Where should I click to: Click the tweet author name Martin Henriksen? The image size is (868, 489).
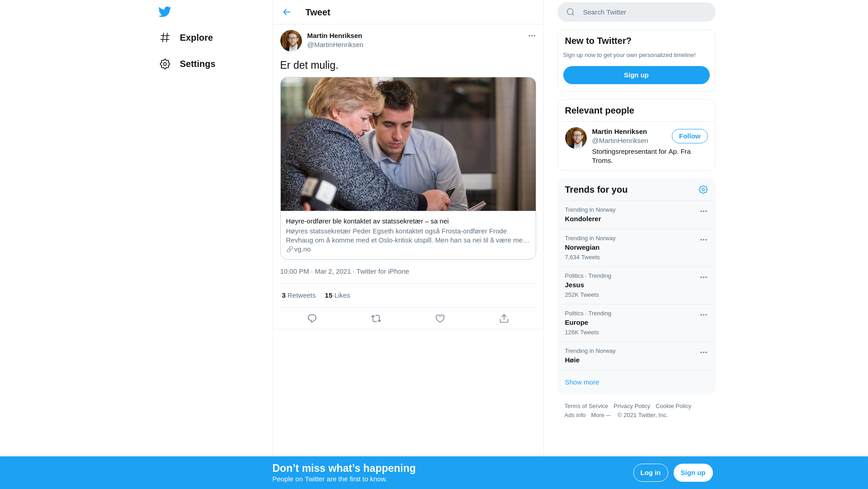pos(335,36)
